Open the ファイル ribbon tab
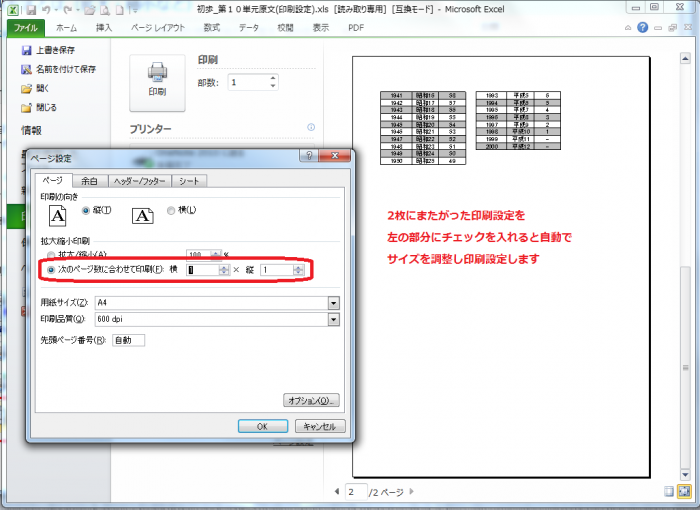 25,28
